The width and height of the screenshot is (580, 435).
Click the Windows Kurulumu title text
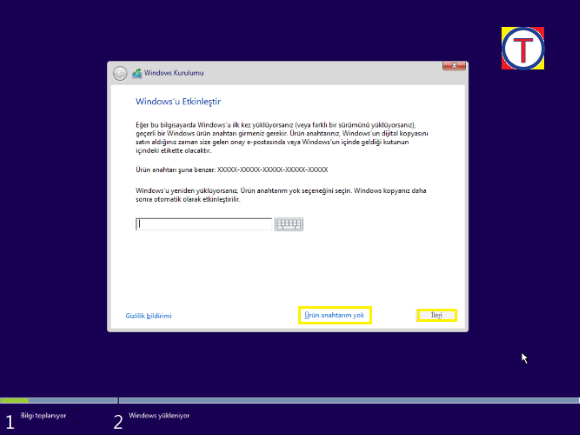pos(173,73)
